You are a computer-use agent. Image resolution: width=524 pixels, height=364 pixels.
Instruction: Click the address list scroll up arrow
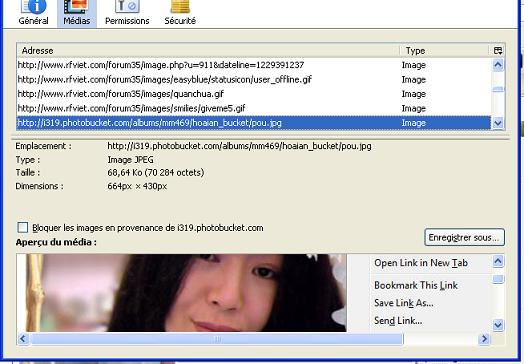pyautogui.click(x=498, y=65)
